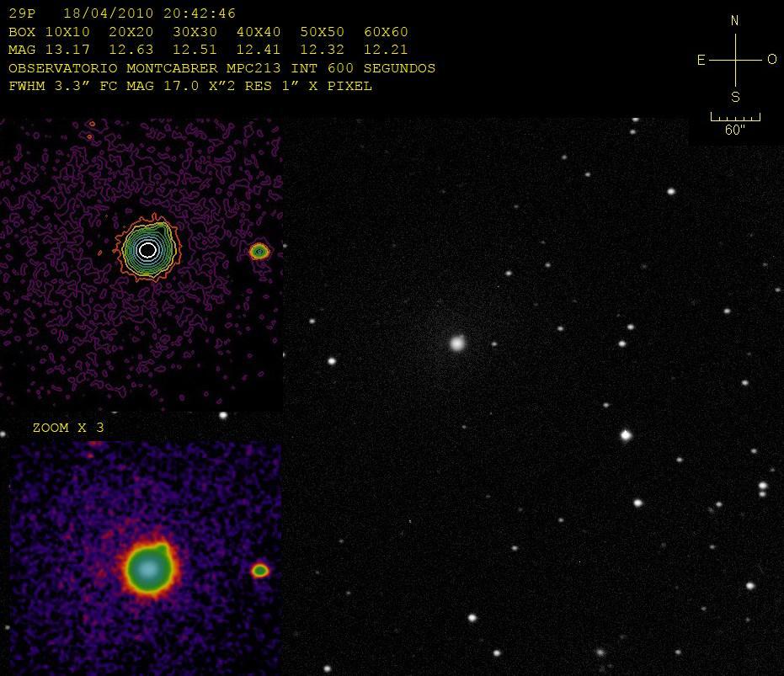Click the observatory code "MPC213"
Viewport: 784px width, 676px height.
(x=253, y=68)
